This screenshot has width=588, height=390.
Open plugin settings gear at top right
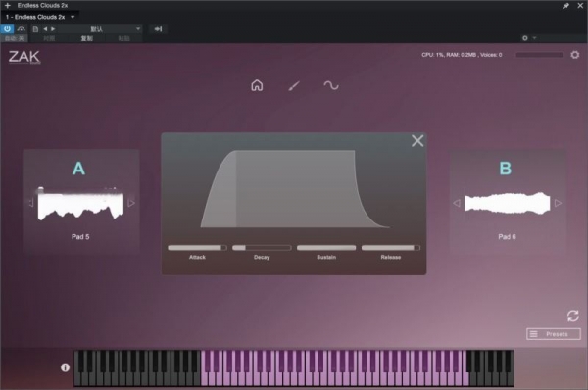[x=575, y=55]
